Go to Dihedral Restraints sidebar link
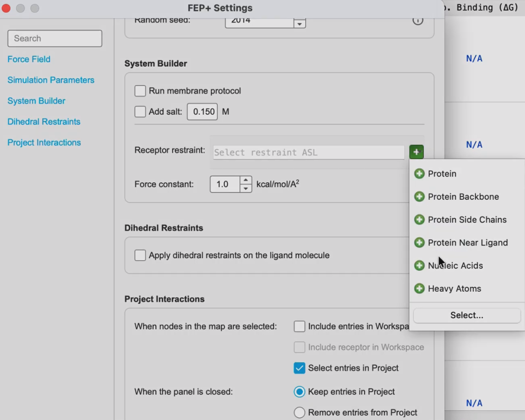 click(44, 122)
